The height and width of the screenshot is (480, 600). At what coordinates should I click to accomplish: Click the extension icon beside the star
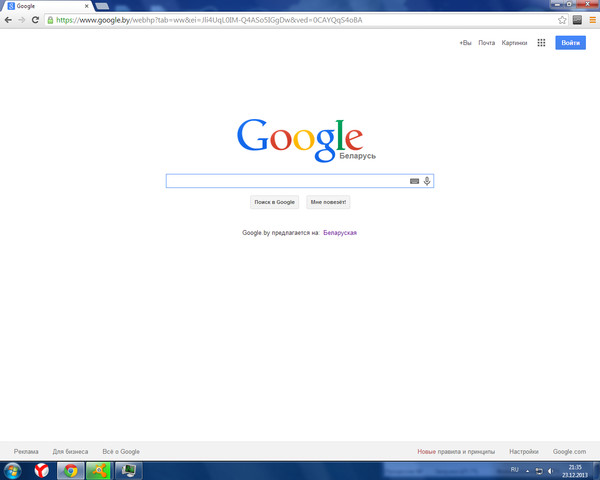577,20
